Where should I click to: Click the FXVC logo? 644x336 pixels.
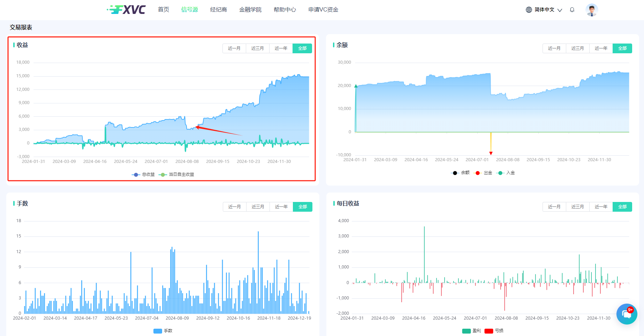point(126,10)
